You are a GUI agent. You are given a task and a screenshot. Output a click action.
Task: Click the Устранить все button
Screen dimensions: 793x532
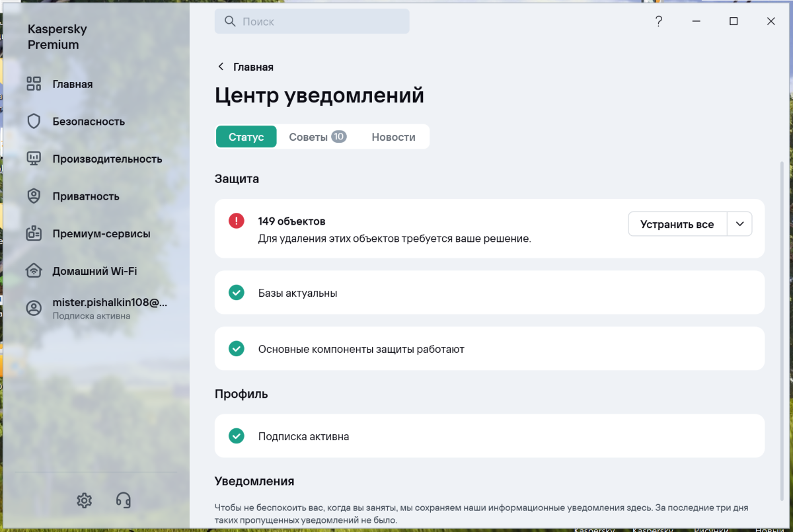(677, 224)
